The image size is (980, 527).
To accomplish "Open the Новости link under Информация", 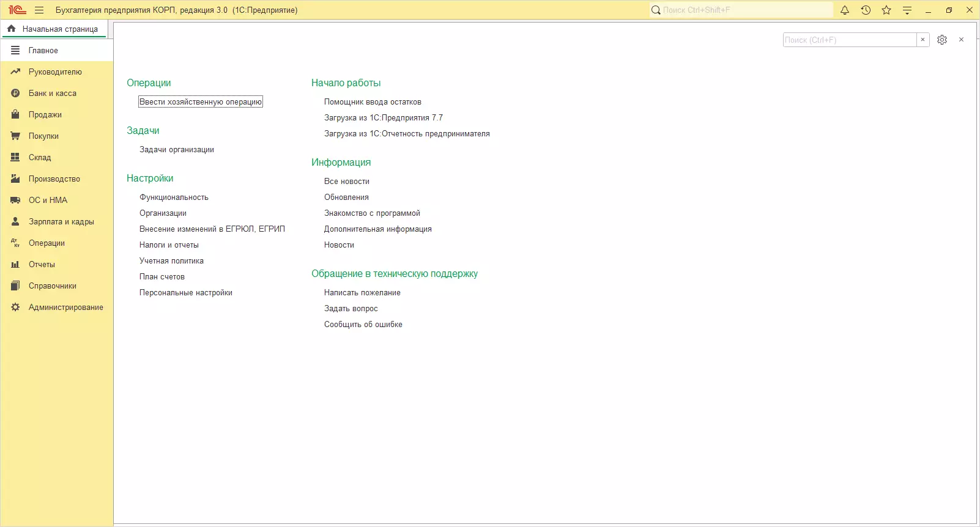I will click(339, 245).
